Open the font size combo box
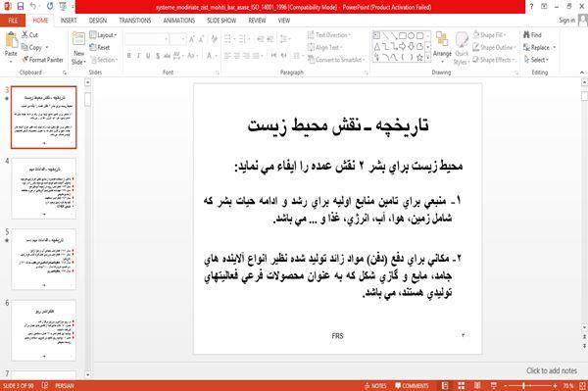Viewport: 588px width, 391px height. pyautogui.click(x=177, y=39)
